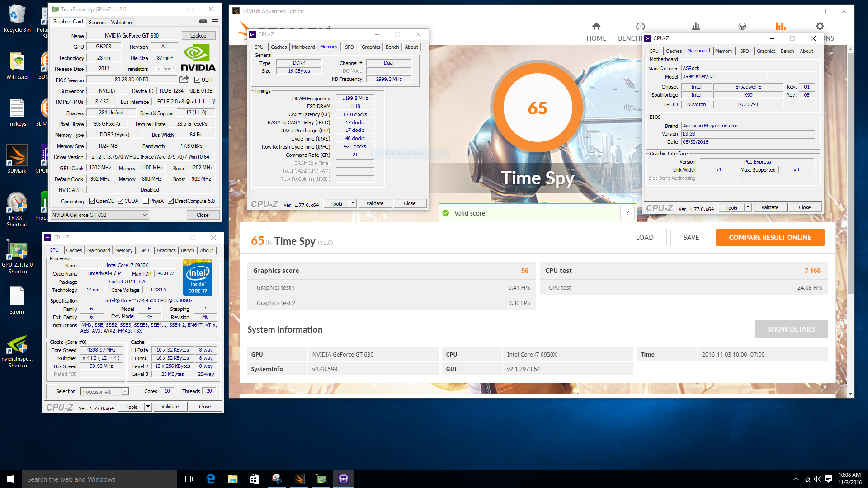Viewport: 868px width, 488px height.
Task: Click Close button in GPU-Z window
Action: 203,215
